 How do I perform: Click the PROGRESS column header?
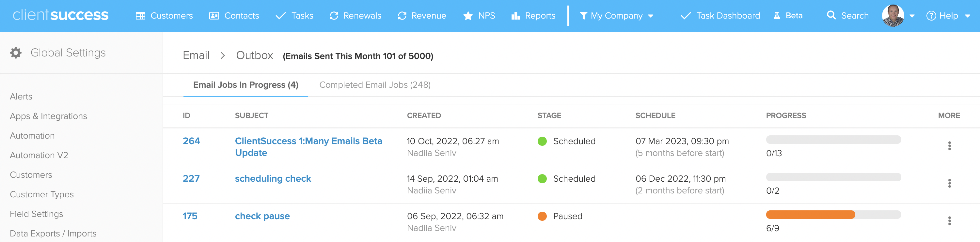(785, 115)
